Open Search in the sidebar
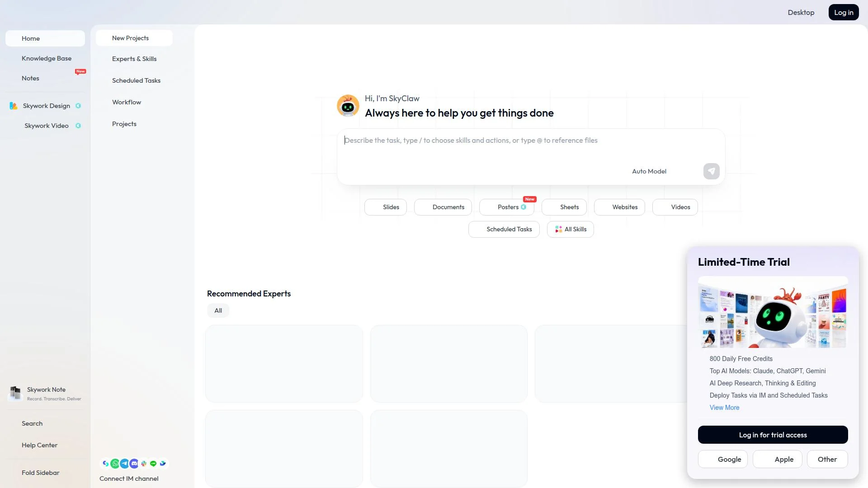 [x=45, y=423]
